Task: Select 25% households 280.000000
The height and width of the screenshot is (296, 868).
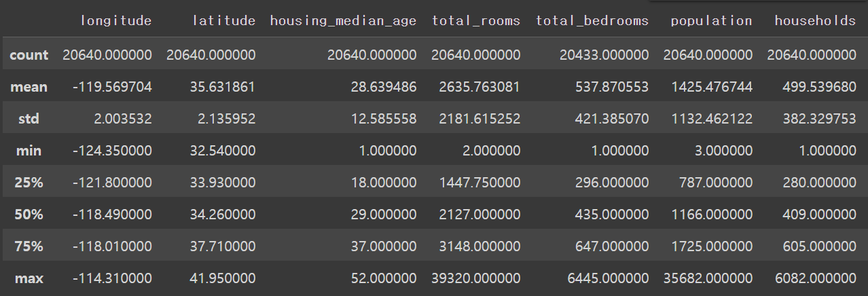Action: (819, 183)
